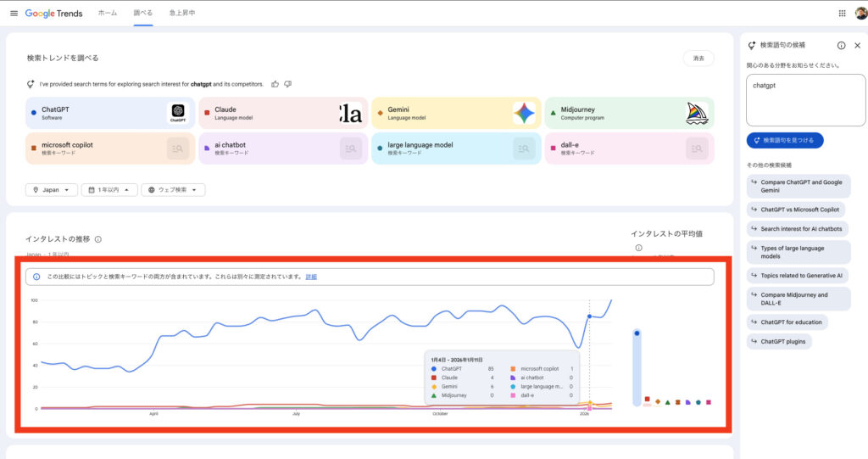The height and width of the screenshot is (459, 868).
Task: Click info icon in suggestions panel header
Action: [841, 45]
